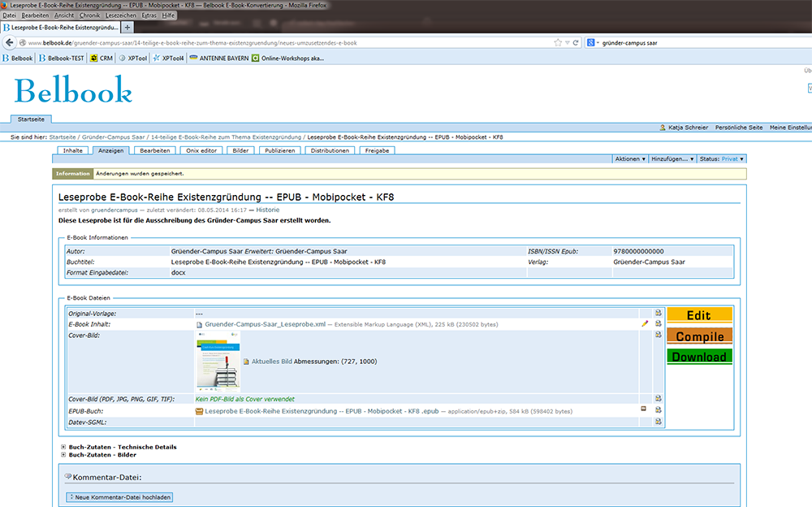Click the gruendercampus author link
Image resolution: width=812 pixels, height=507 pixels.
pyautogui.click(x=114, y=210)
